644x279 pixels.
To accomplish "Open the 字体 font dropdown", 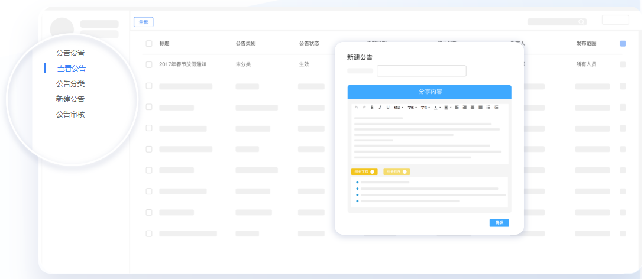I will click(412, 107).
